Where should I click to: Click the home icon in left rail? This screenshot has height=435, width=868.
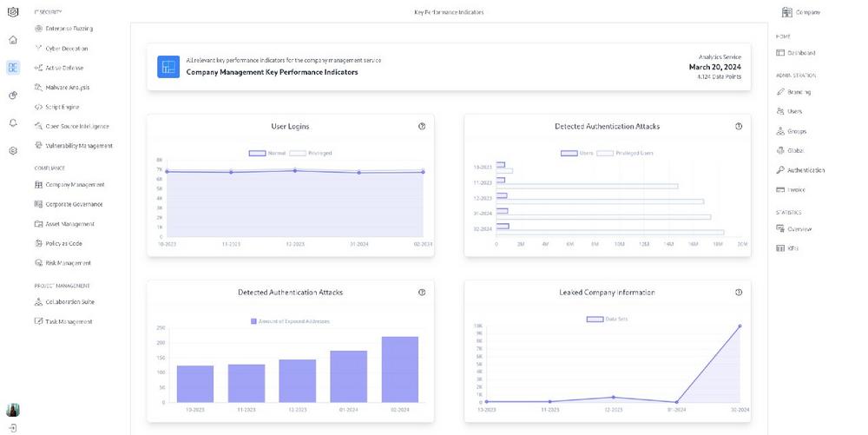coord(12,40)
